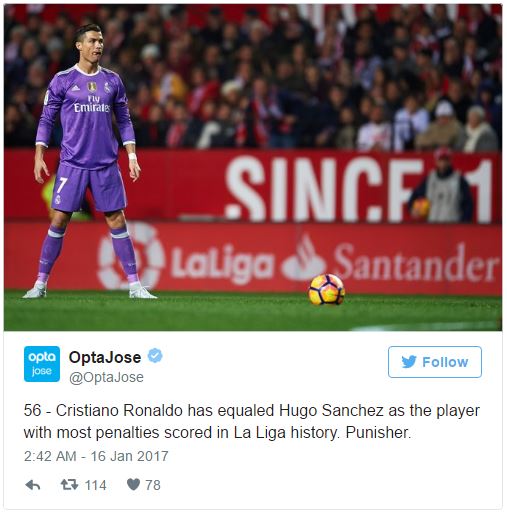The width and height of the screenshot is (507, 517).
Task: Click the word Punisher in tweet text
Action: [378, 433]
